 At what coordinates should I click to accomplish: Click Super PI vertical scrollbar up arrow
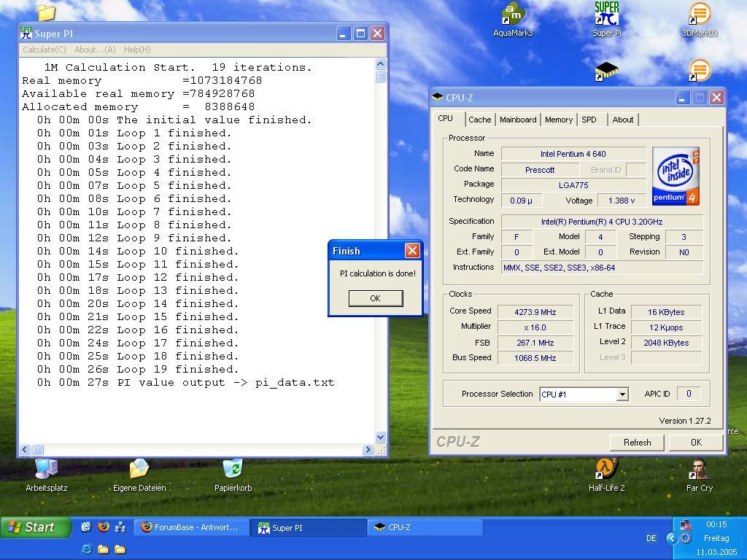coord(380,64)
